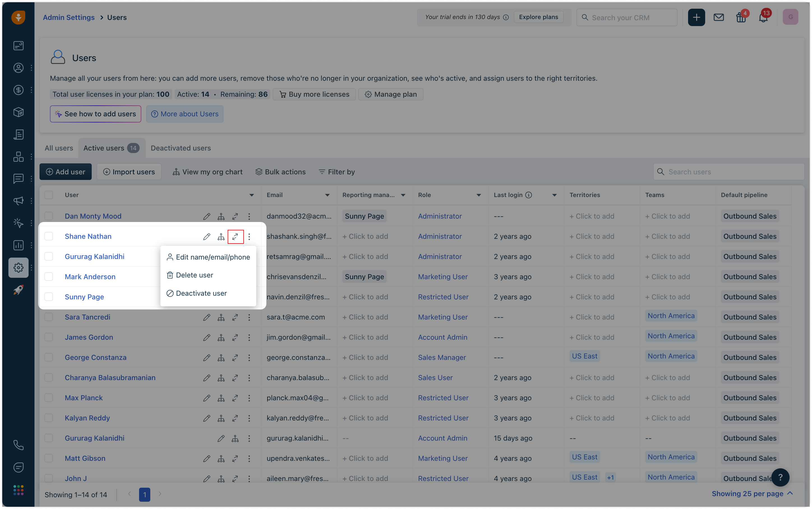This screenshot has height=509, width=812.
Task: Select all users with header checkbox
Action: 49,195
